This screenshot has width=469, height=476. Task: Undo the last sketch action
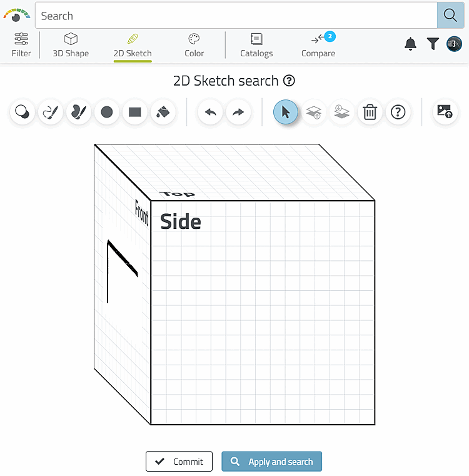coord(210,113)
